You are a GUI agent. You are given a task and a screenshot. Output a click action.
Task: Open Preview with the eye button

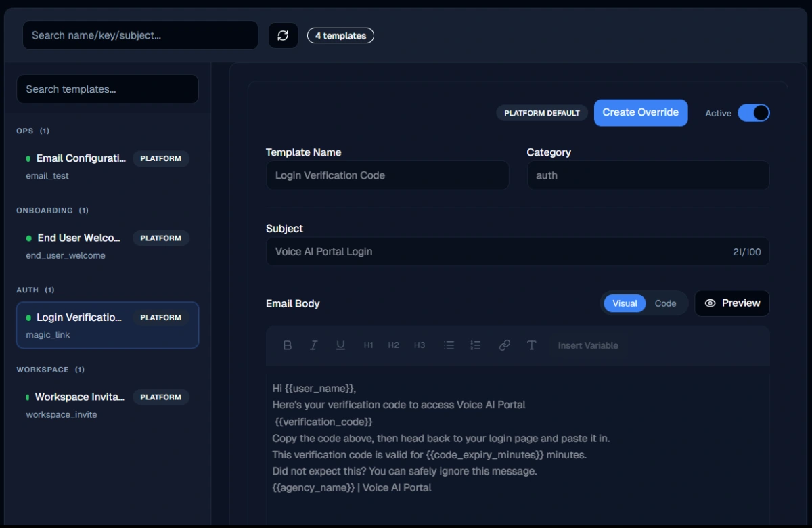click(x=732, y=303)
